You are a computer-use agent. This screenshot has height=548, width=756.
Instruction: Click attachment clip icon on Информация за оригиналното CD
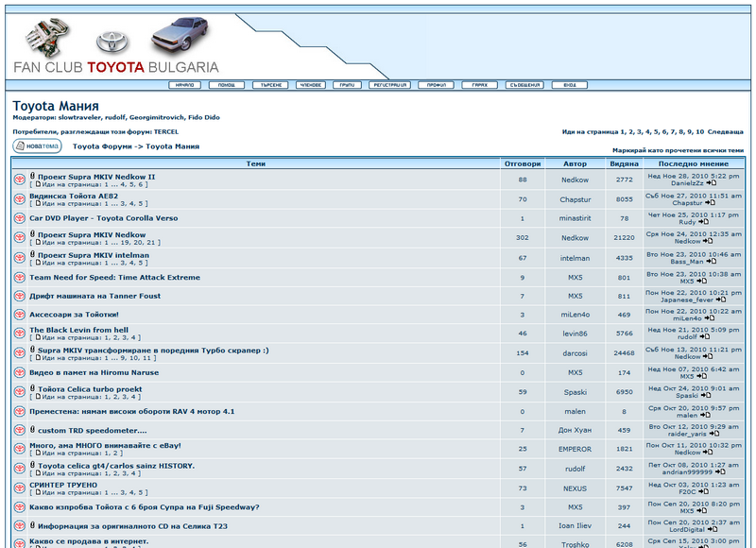(32, 525)
